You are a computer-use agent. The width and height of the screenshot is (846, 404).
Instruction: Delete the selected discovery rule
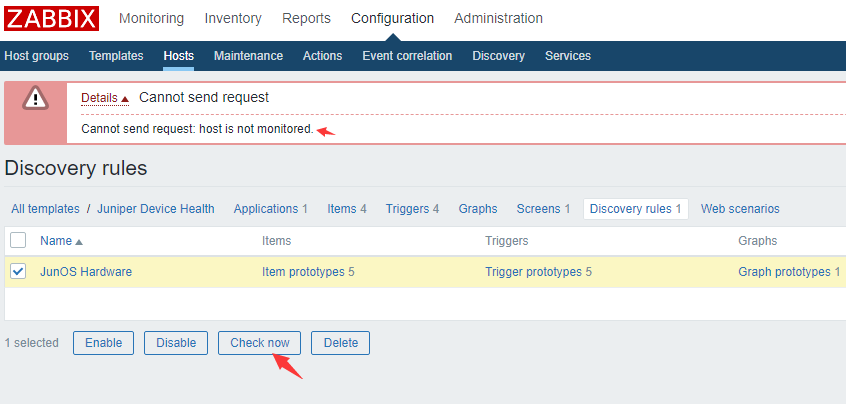pos(341,343)
